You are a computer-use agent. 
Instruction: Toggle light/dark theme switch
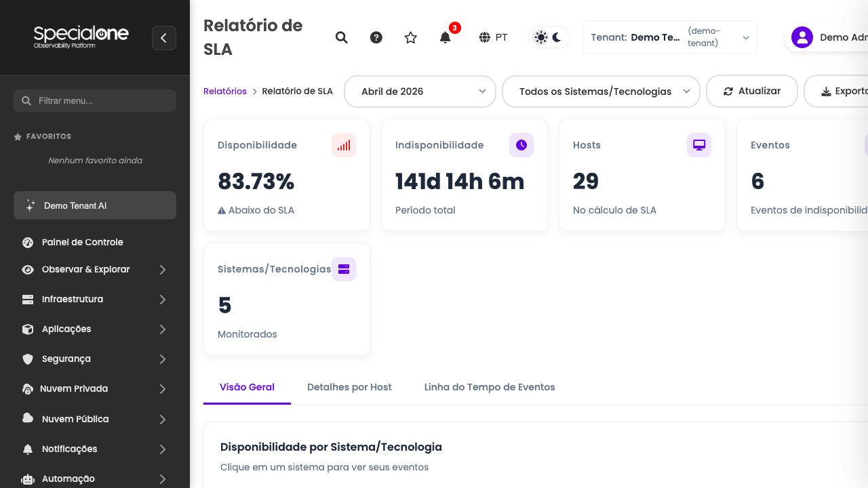click(x=549, y=37)
